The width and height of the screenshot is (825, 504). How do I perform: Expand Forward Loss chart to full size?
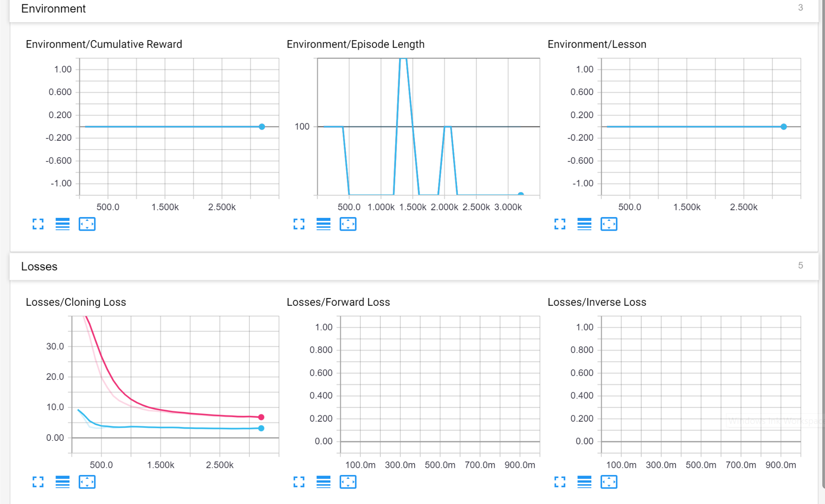(299, 482)
